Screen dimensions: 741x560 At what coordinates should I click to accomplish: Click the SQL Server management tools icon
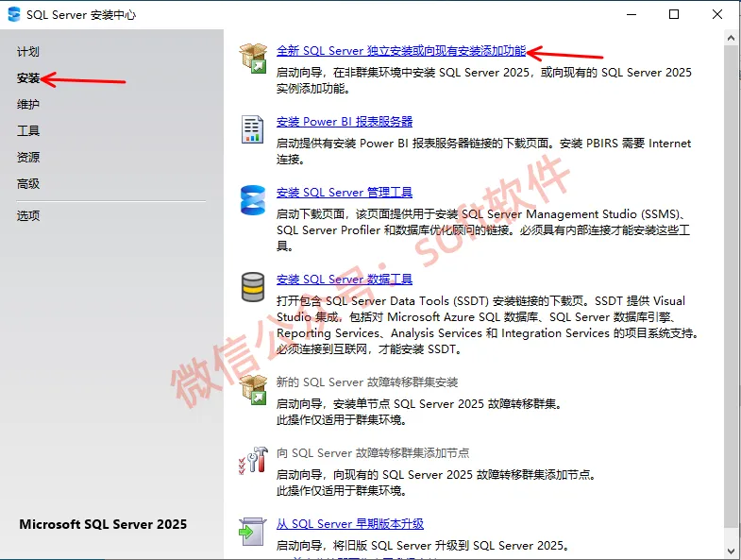[253, 200]
